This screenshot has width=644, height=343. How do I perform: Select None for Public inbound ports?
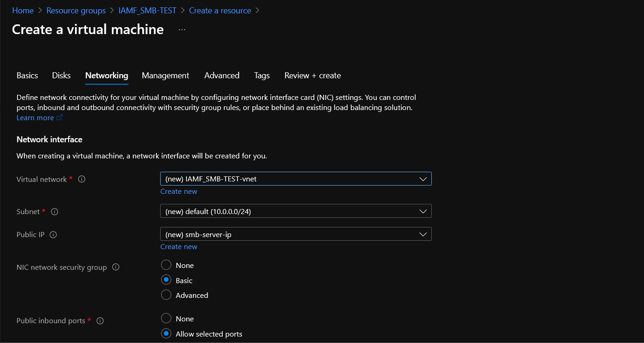click(x=166, y=319)
